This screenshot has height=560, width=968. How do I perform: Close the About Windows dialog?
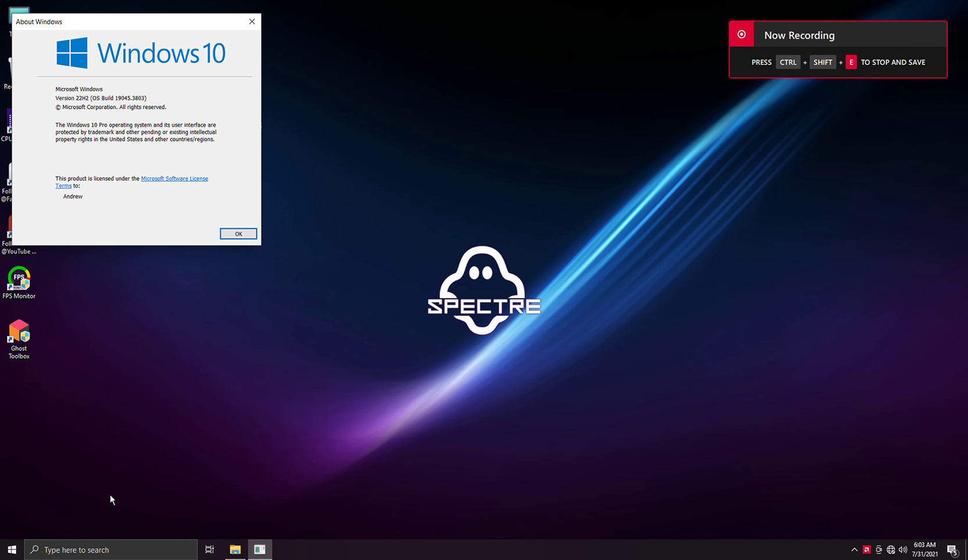point(252,21)
